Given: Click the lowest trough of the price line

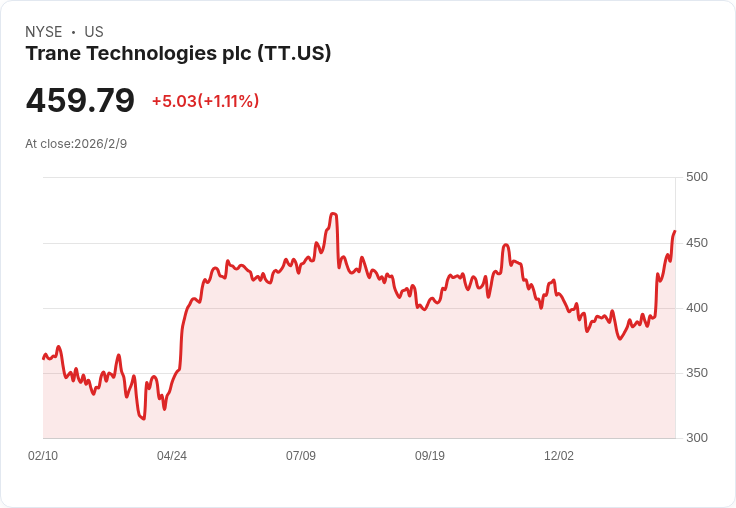Looking at the screenshot, I should (144, 419).
